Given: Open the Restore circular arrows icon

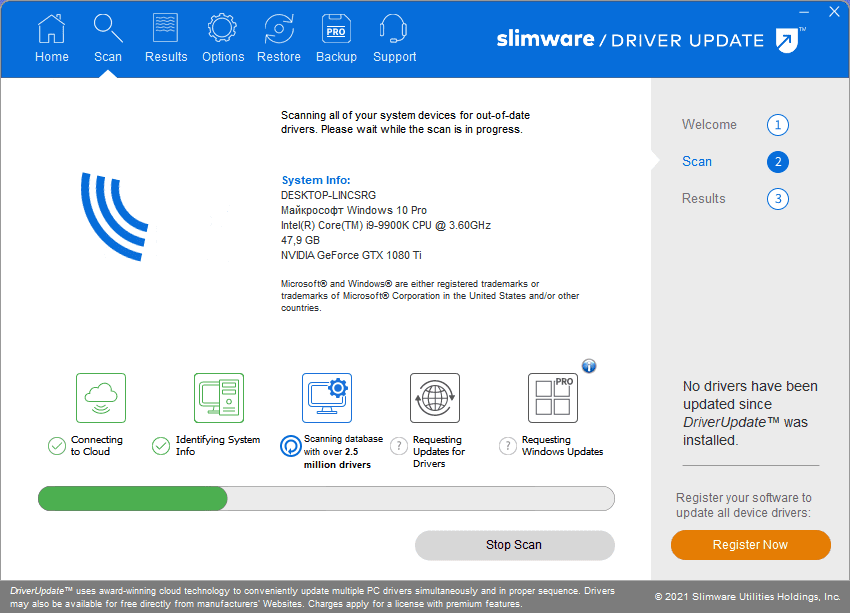Looking at the screenshot, I should pyautogui.click(x=279, y=29).
